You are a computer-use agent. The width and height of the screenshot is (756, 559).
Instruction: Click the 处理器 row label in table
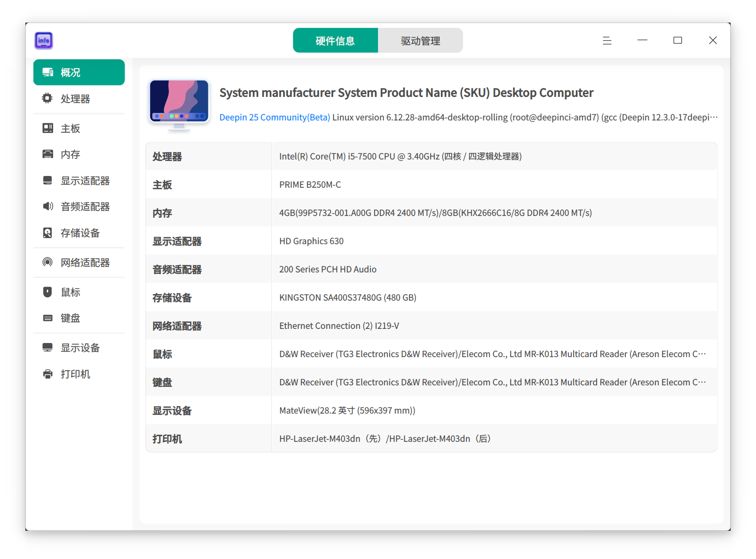click(x=167, y=156)
